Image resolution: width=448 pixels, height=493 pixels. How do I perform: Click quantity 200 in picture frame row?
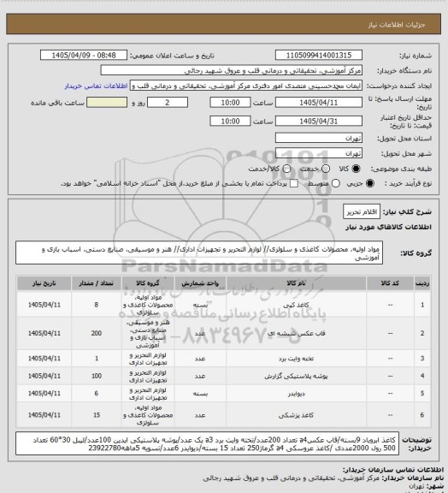[x=96, y=333]
